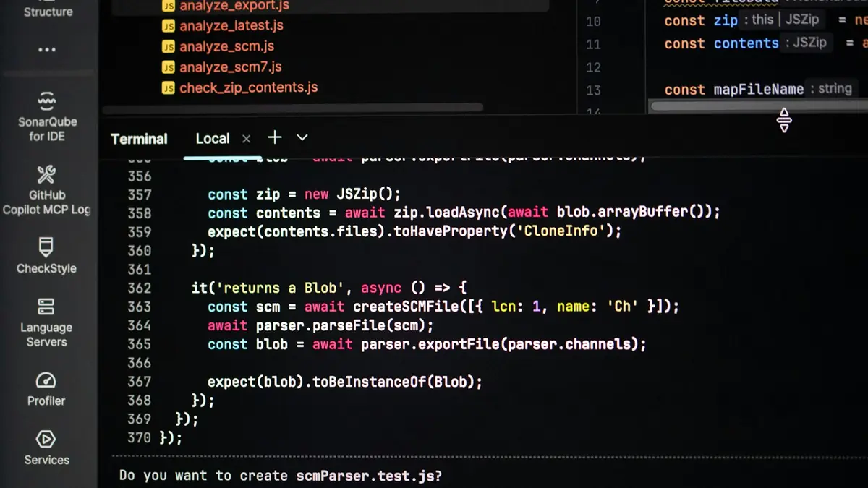The width and height of the screenshot is (868, 488).
Task: Click the JS icon of analyze_scm7.js
Action: point(169,67)
